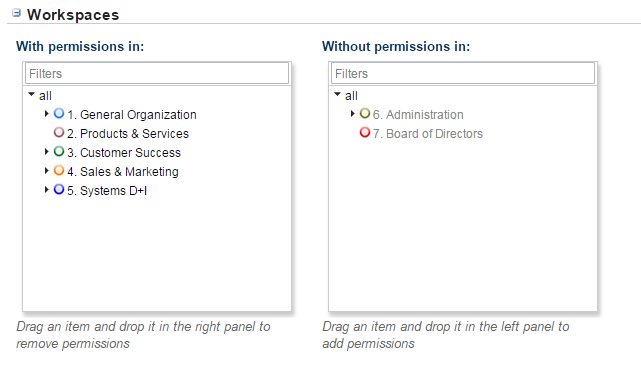Click the green Customer Success circle icon
This screenshot has height=365, width=641.
coord(59,151)
